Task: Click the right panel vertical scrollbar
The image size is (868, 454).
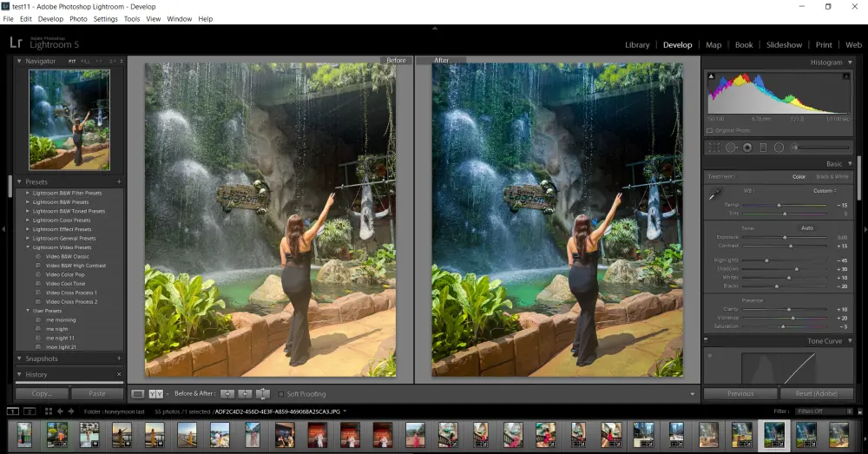Action: pos(859,177)
